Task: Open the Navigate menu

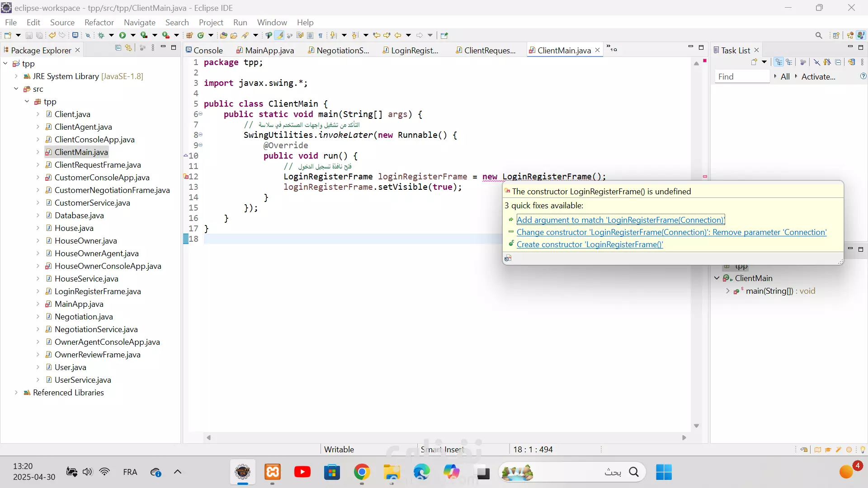Action: click(x=140, y=22)
